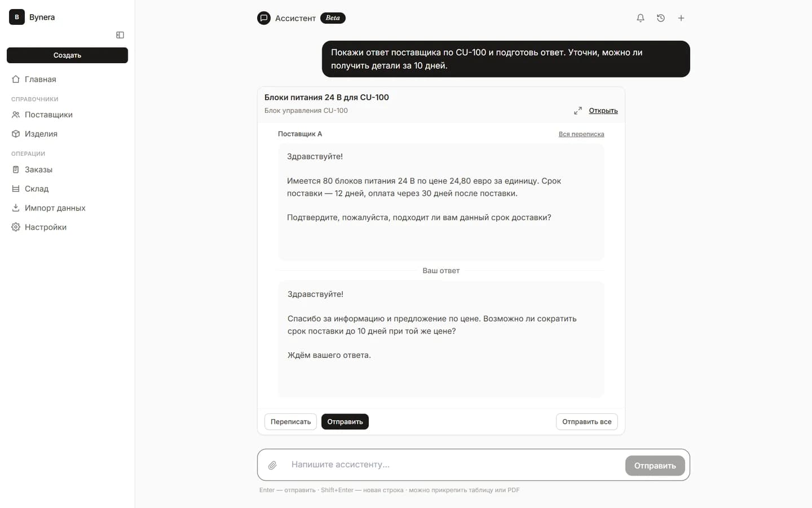Click the Ассистент chat bubble icon
This screenshot has width=812, height=508.
tap(264, 18)
